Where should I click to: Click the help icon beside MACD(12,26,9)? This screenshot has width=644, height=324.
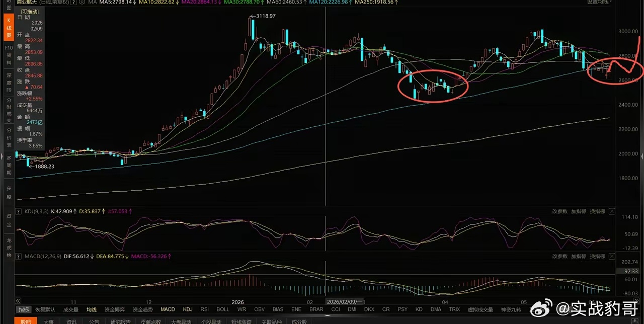click(19, 257)
